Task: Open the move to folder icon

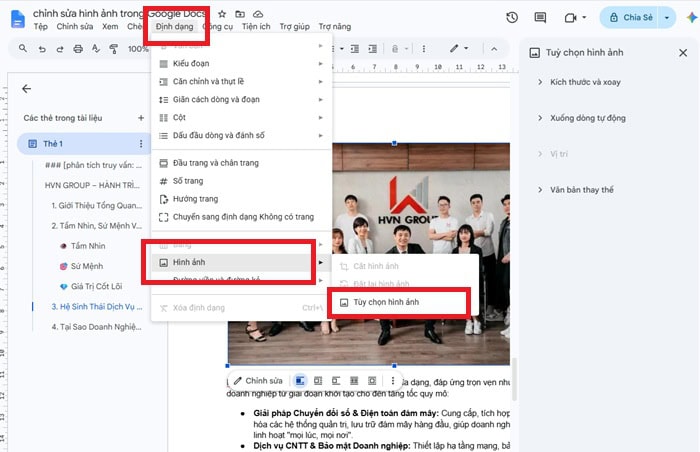Action: 240,14
